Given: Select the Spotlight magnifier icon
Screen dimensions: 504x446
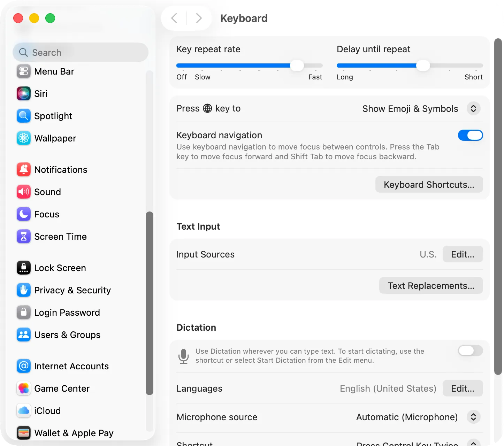Looking at the screenshot, I should tap(24, 116).
